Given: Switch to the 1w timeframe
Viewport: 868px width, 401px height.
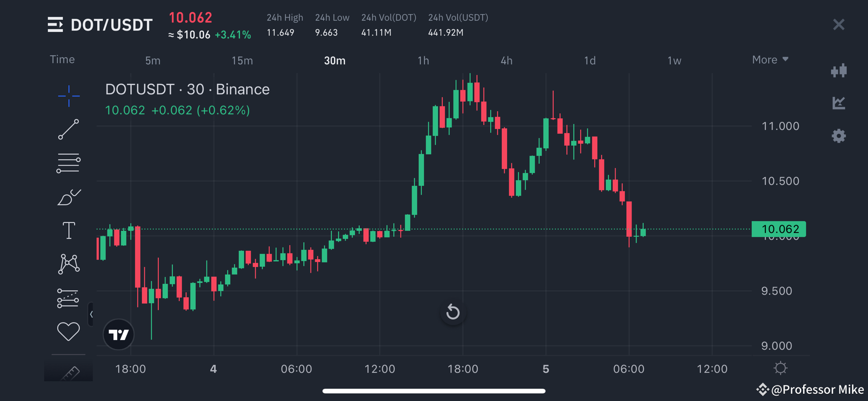Looking at the screenshot, I should [674, 61].
